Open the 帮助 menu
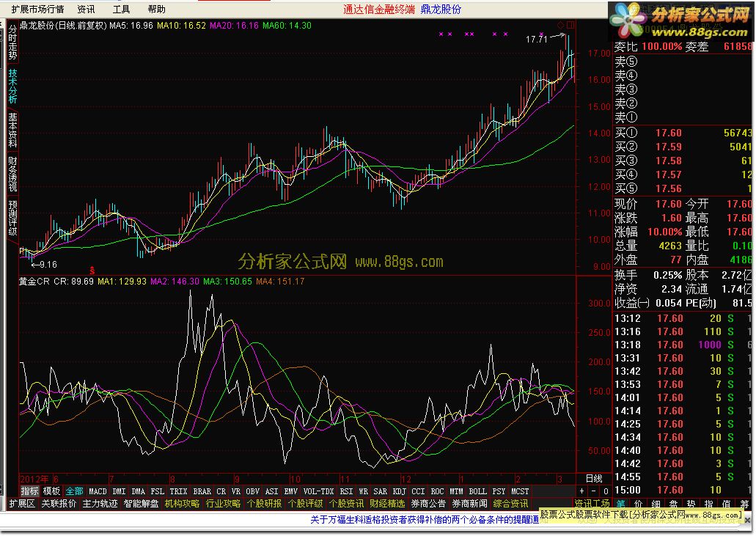The image size is (756, 536). 156,9
